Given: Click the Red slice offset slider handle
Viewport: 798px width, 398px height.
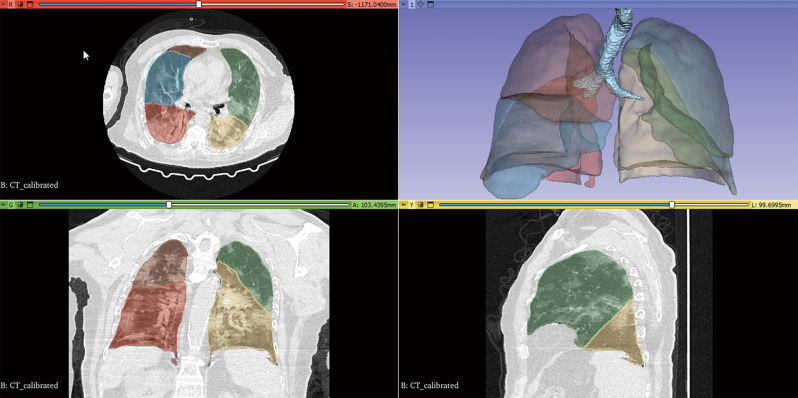Looking at the screenshot, I should tap(199, 4).
